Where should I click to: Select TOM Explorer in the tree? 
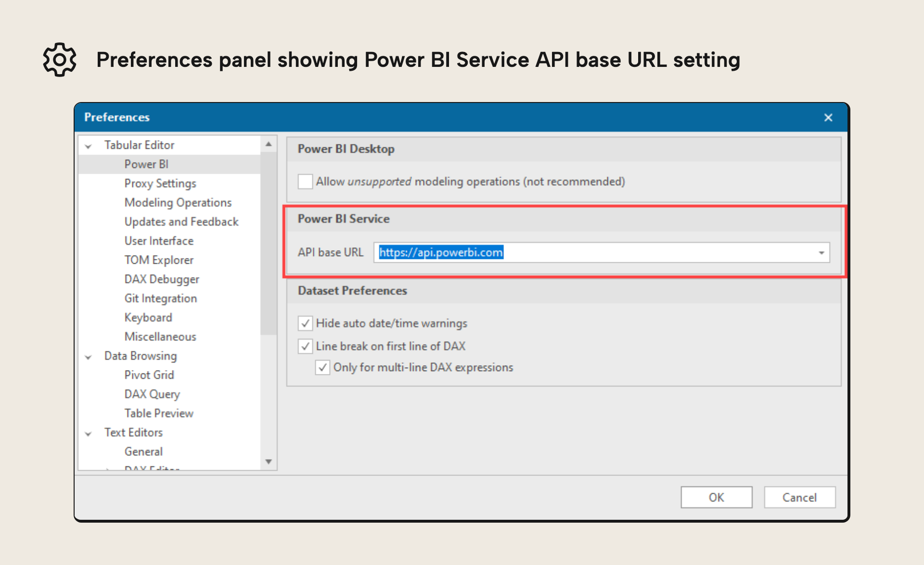[159, 260]
